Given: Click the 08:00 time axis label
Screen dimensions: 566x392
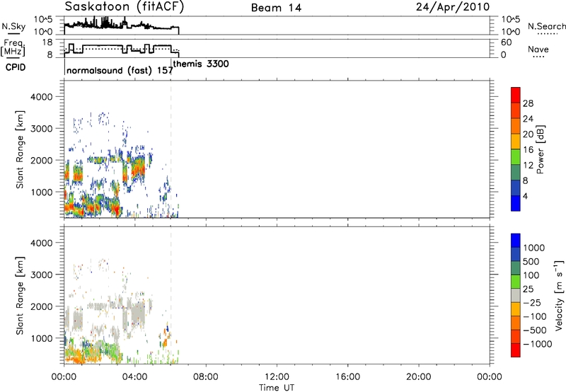Looking at the screenshot, I should coord(206,377).
